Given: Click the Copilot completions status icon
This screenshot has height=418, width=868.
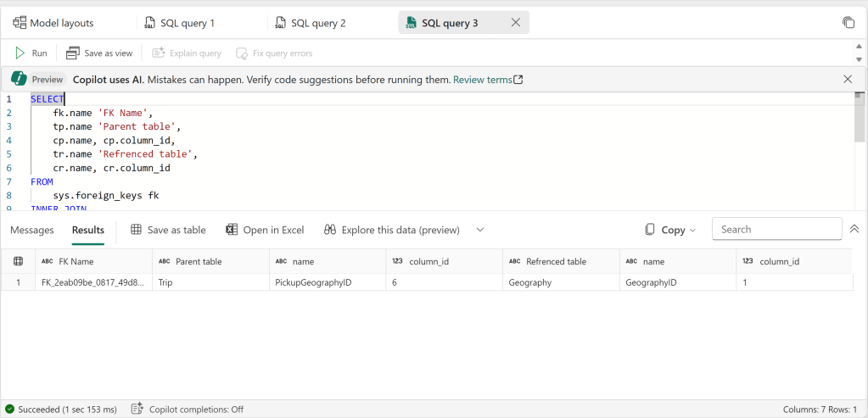Looking at the screenshot, I should pyautogui.click(x=137, y=410).
